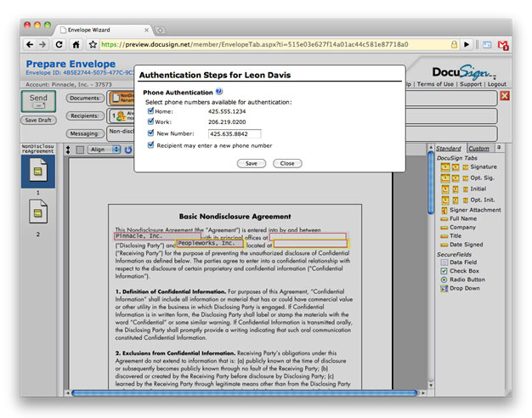Select the large Opt. Init. icon
Image resolution: width=532 pixels, height=418 pixels.
[x=445, y=201]
